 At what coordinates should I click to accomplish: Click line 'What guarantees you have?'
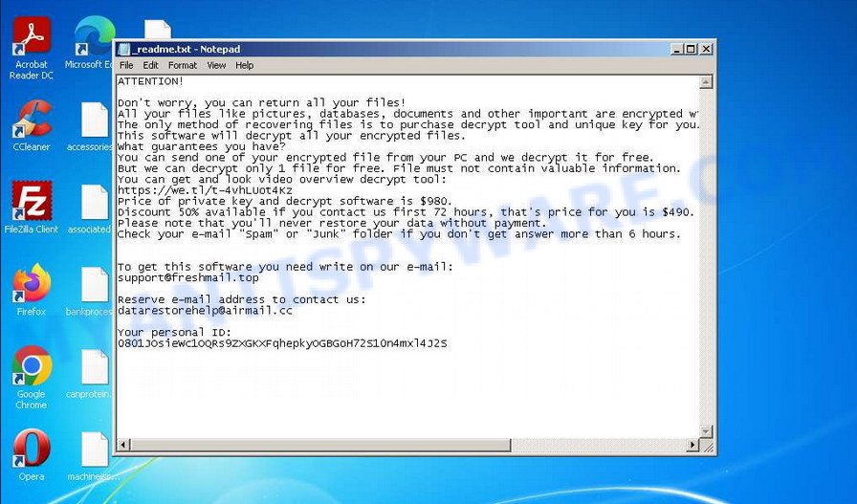(x=202, y=146)
